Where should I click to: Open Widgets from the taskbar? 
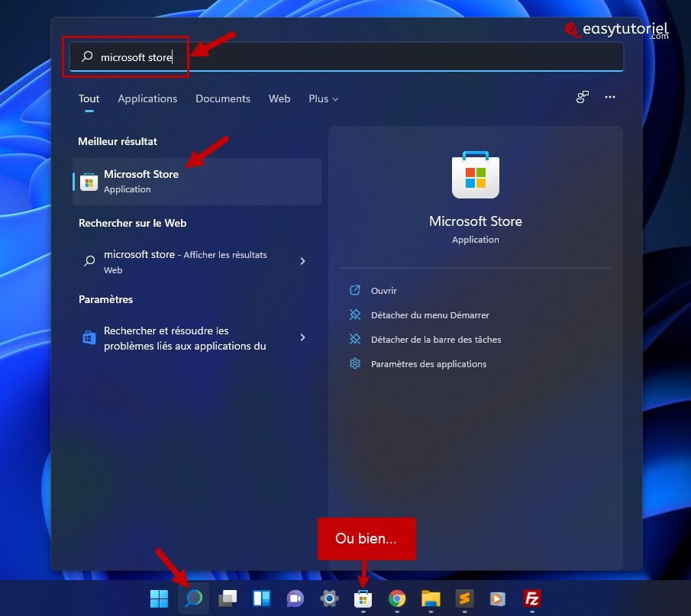(x=261, y=598)
